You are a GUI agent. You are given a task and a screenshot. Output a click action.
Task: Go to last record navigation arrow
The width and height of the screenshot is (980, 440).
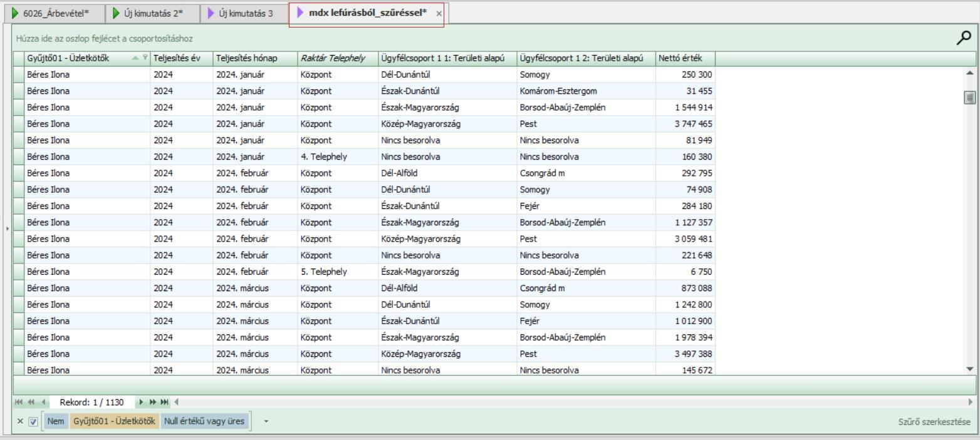164,402
